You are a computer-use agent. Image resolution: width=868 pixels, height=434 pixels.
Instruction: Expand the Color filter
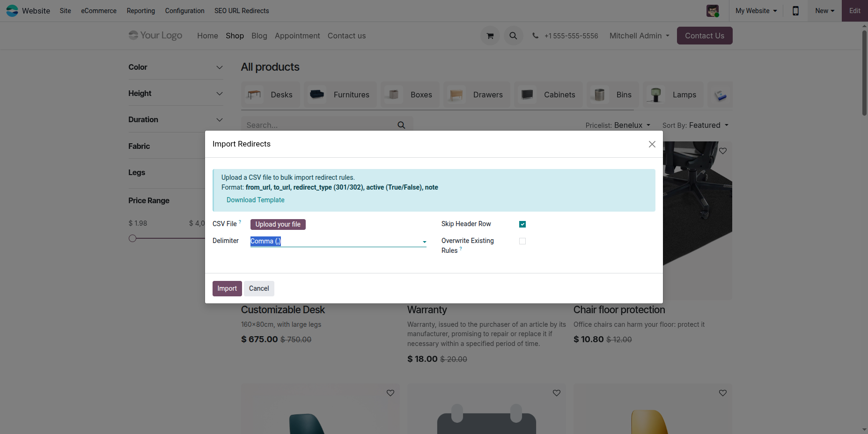(176, 67)
